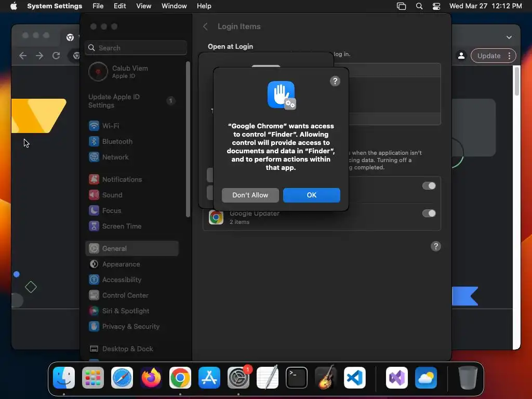Select Accessibility in the sidebar

132,280
